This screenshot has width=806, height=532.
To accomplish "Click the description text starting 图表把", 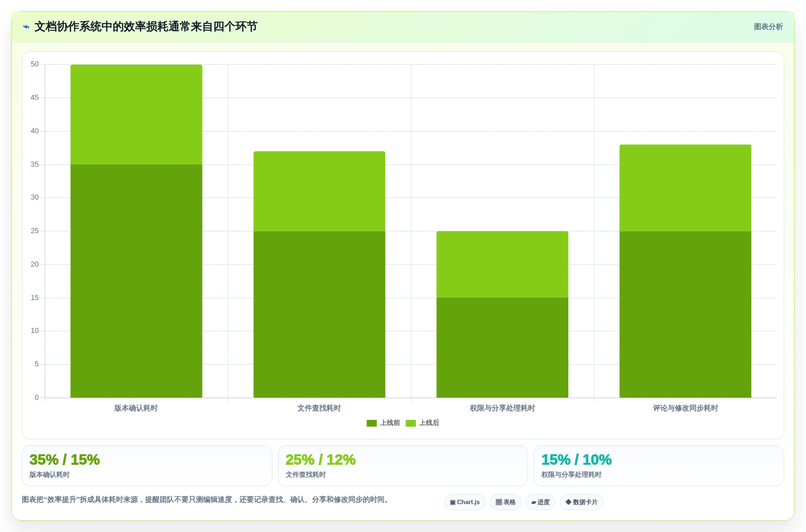I will [205, 500].
